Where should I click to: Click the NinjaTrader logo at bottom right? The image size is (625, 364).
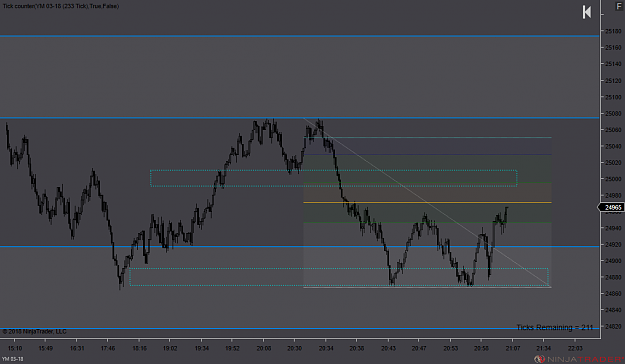pos(579,359)
